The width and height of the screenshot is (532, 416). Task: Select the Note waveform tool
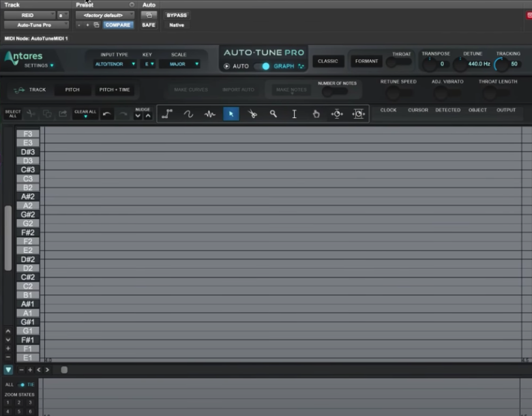[209, 114]
